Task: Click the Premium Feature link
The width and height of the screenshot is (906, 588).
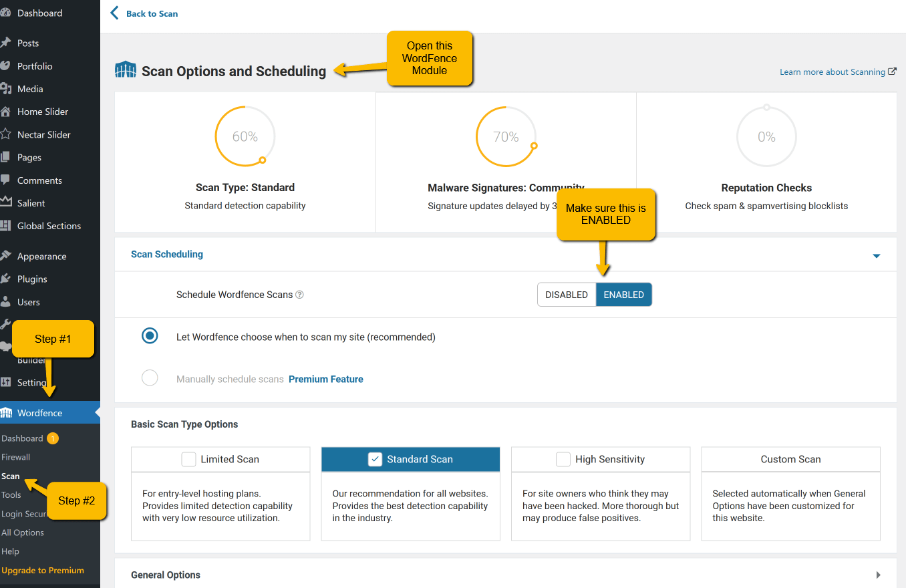Action: coord(326,379)
